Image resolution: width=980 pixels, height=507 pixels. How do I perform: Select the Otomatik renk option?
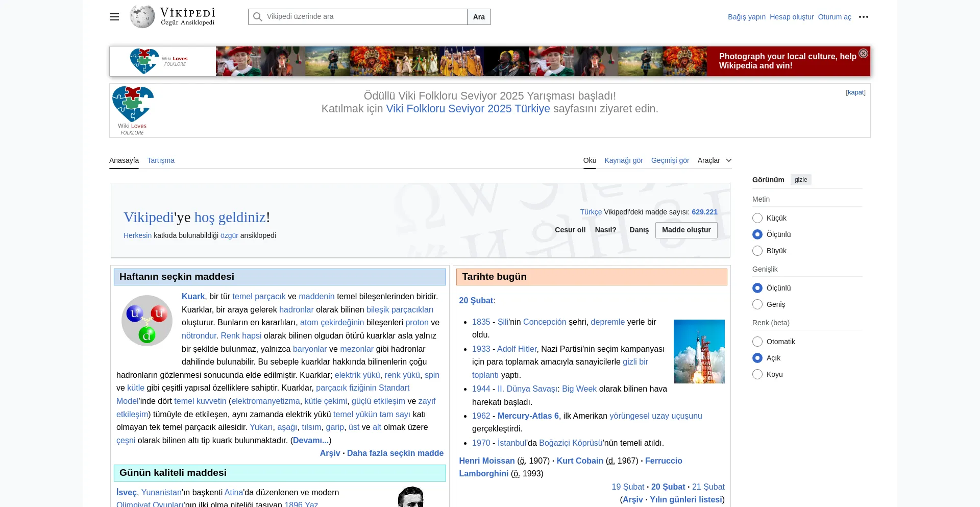757,341
